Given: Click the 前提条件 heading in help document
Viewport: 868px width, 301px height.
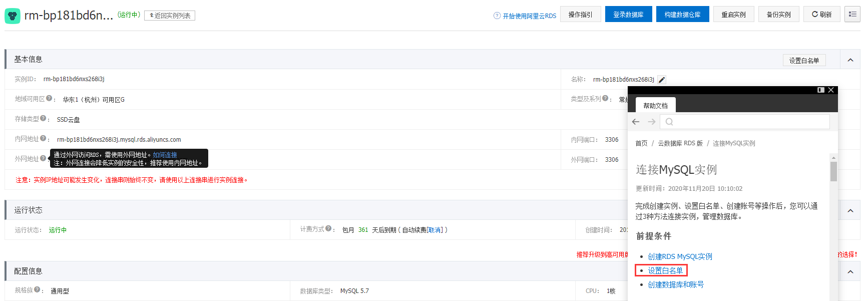Looking at the screenshot, I should (653, 236).
